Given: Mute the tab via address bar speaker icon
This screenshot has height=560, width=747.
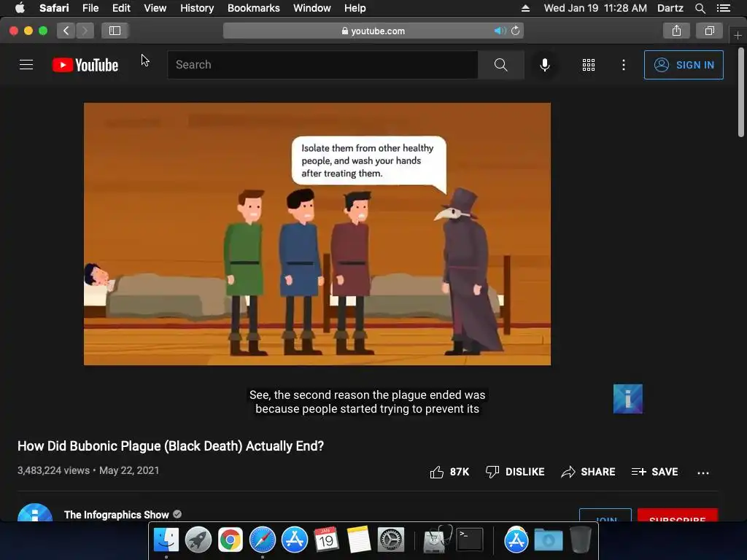Looking at the screenshot, I should [x=499, y=31].
